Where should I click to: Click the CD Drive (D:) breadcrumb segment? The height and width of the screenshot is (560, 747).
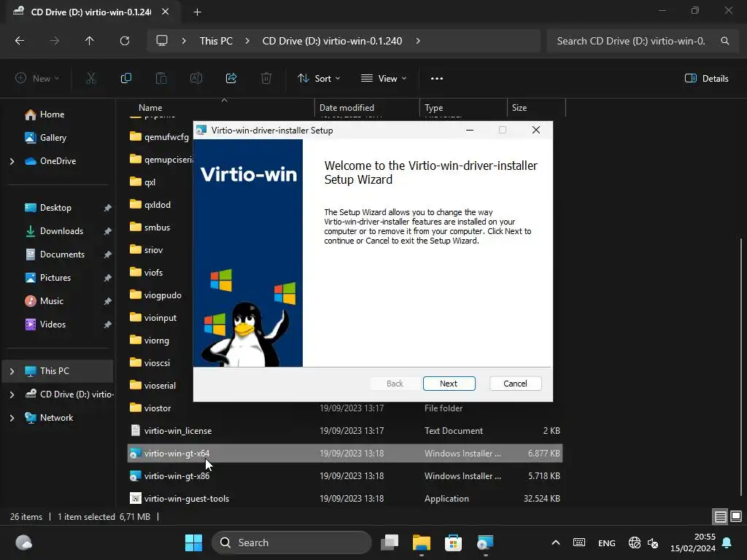(x=332, y=41)
